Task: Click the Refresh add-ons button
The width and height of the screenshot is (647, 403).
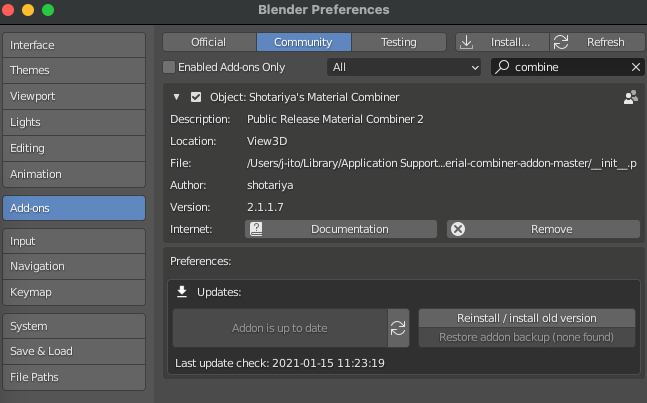Action: point(597,42)
